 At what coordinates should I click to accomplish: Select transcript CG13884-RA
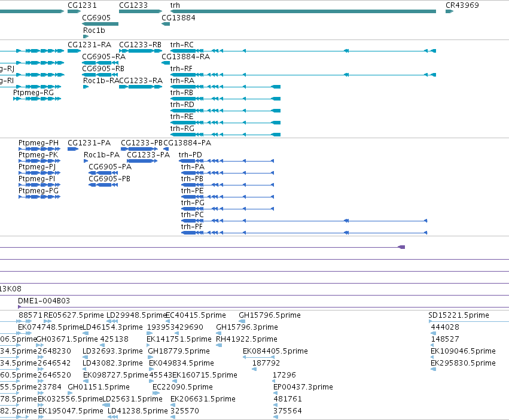[x=166, y=63]
